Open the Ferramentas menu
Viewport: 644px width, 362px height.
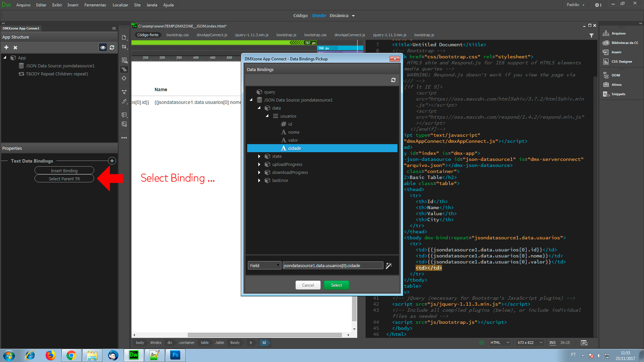tap(95, 5)
